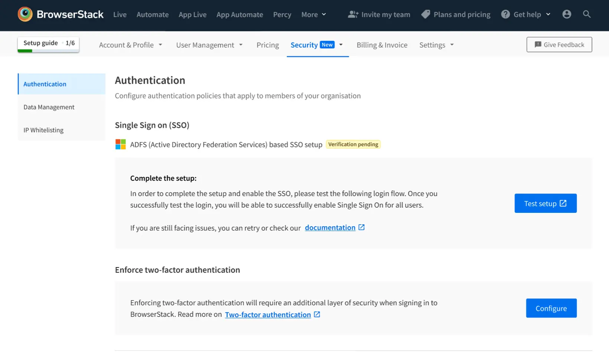Expand the More dropdown in top navigation
The height and width of the screenshot is (364, 609).
pos(313,14)
